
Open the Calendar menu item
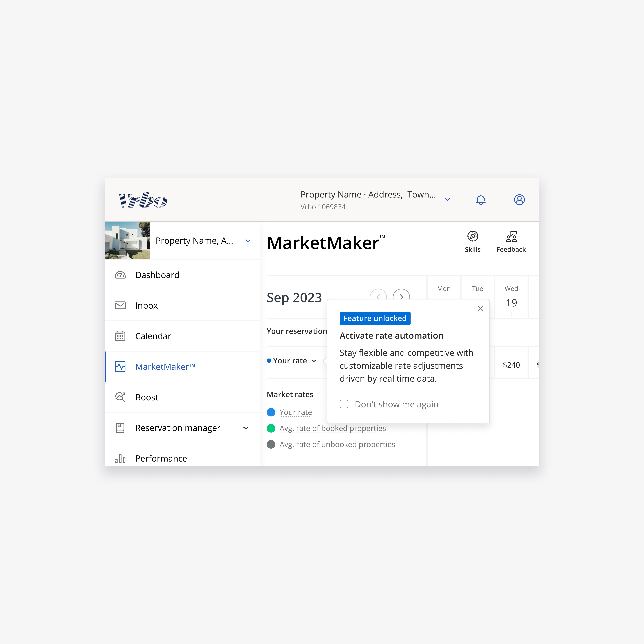click(x=153, y=336)
